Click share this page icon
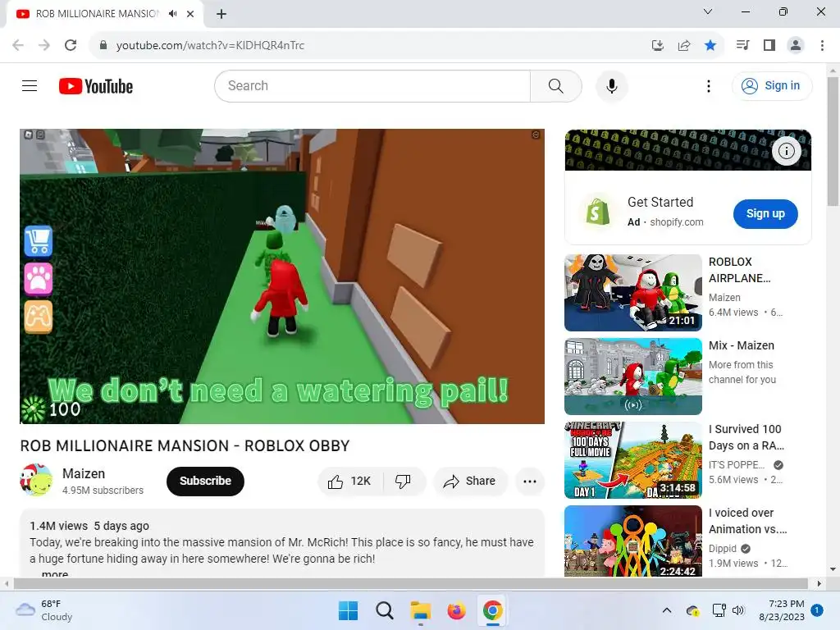Screen dimensions: 840x630 683,46
